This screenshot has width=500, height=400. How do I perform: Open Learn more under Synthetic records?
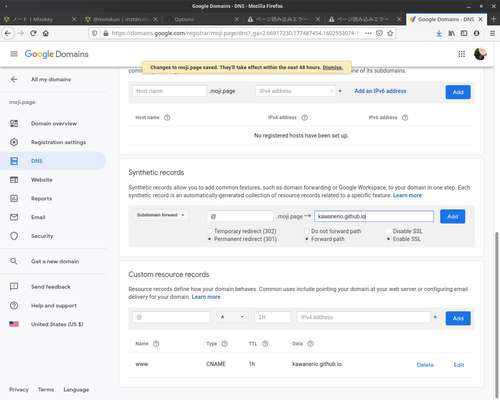click(407, 195)
